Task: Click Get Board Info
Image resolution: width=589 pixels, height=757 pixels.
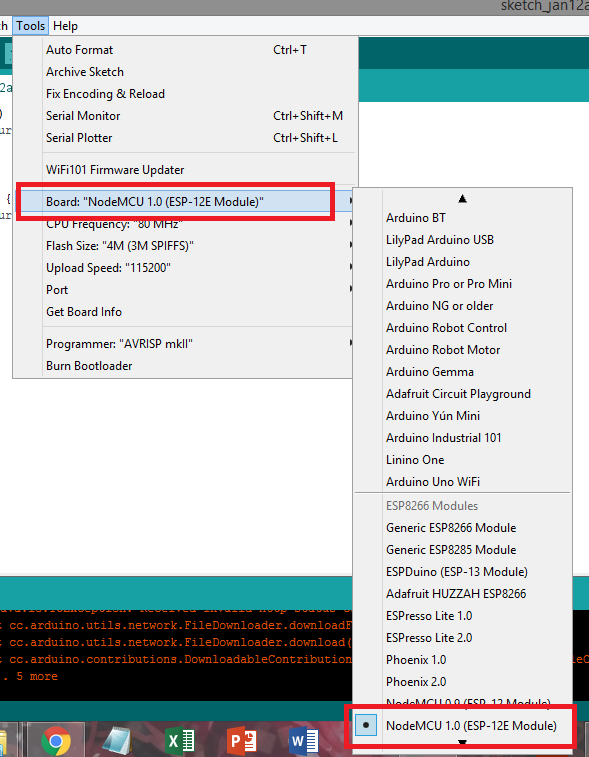Action: pyautogui.click(x=185, y=312)
